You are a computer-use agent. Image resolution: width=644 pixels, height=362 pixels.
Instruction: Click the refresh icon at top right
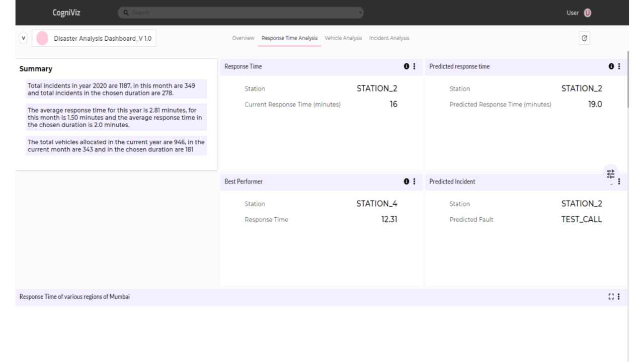(x=584, y=38)
